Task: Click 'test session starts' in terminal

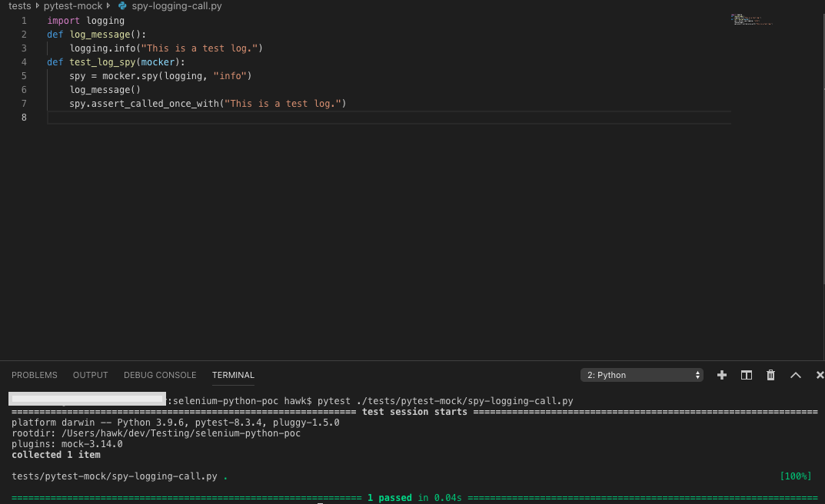Action: pos(414,412)
